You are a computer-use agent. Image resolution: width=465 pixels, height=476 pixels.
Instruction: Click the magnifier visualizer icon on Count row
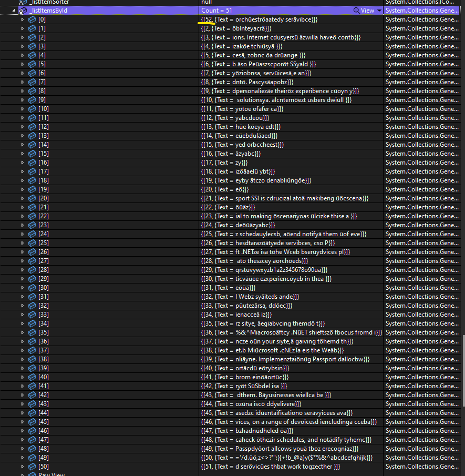click(357, 11)
